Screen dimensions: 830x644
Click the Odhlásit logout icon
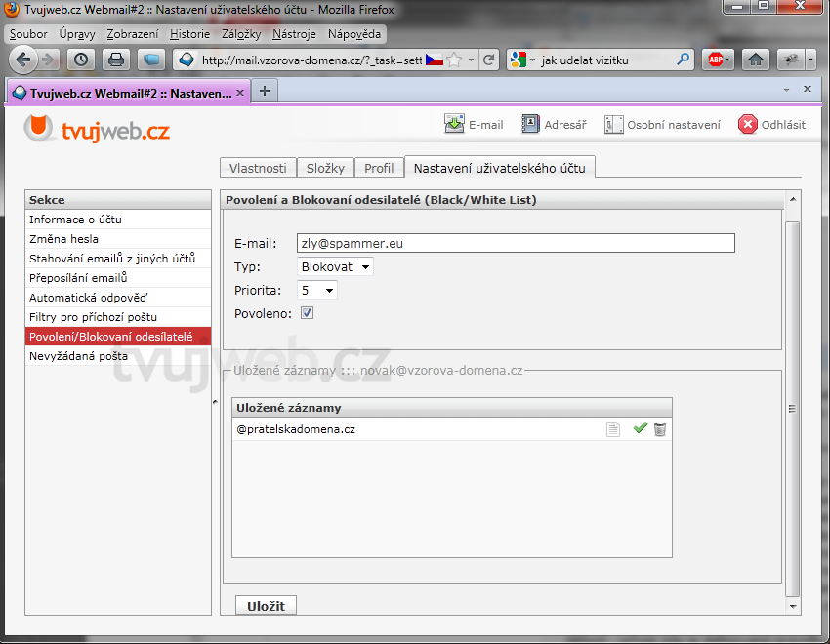click(748, 124)
